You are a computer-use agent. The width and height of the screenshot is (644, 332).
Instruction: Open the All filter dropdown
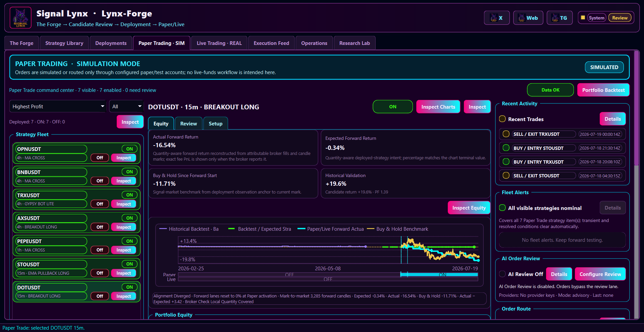click(126, 106)
